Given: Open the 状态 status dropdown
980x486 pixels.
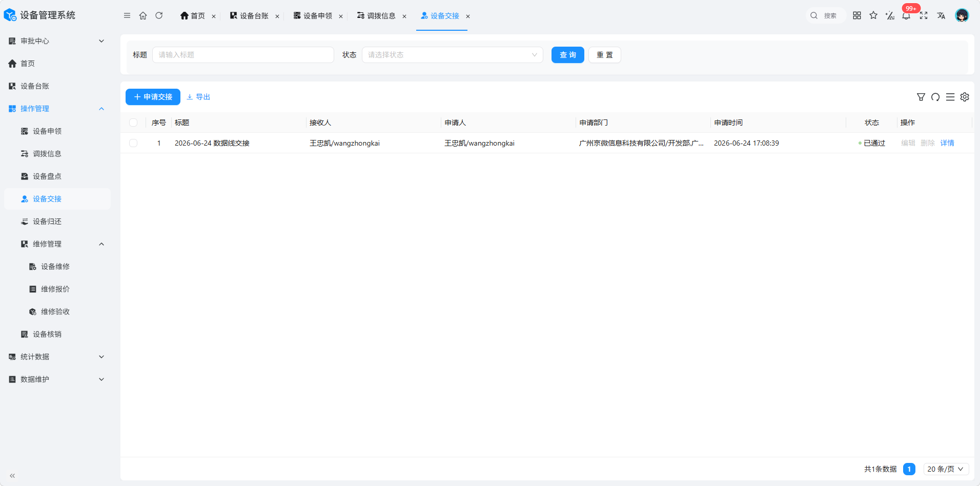Looking at the screenshot, I should [x=453, y=55].
